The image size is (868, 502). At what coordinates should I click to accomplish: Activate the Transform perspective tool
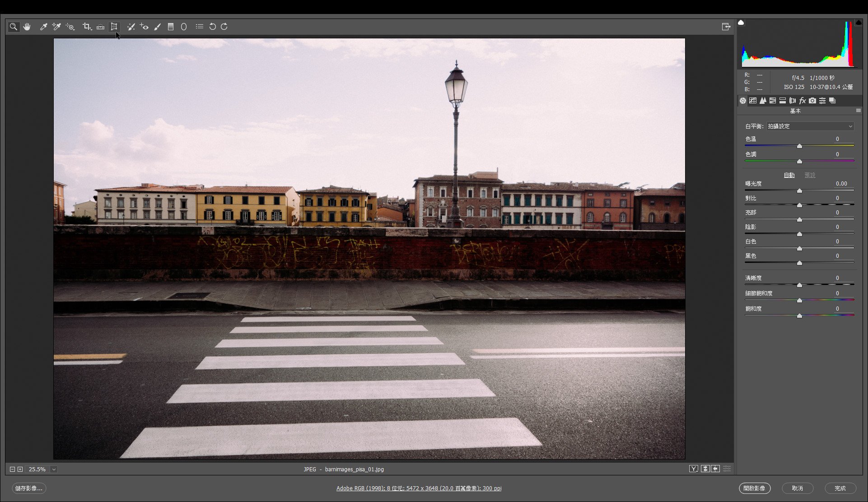click(114, 27)
